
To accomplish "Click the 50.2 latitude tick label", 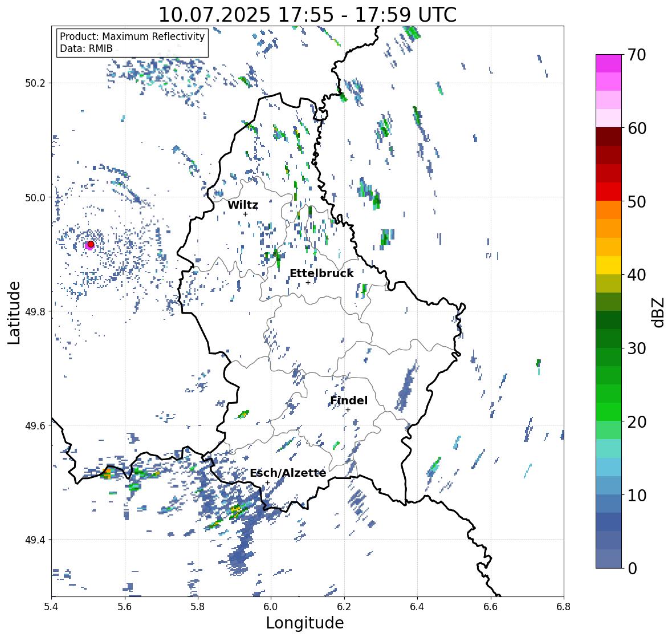I will click(x=35, y=83).
